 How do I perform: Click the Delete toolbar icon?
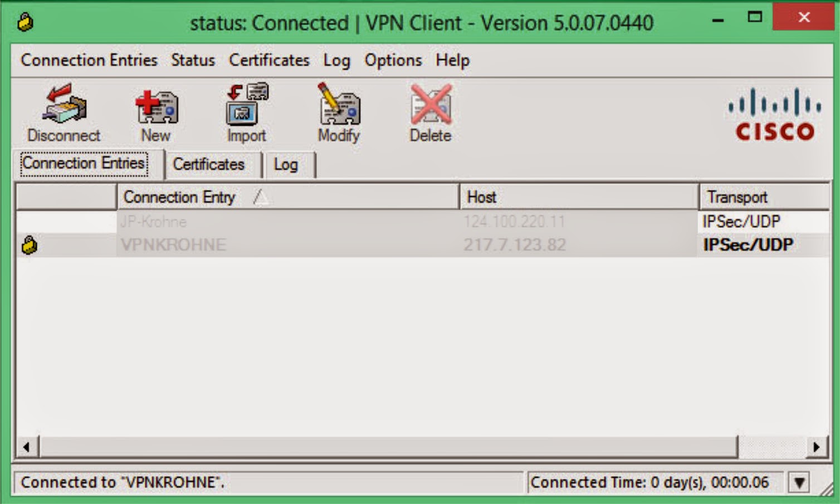(x=431, y=112)
